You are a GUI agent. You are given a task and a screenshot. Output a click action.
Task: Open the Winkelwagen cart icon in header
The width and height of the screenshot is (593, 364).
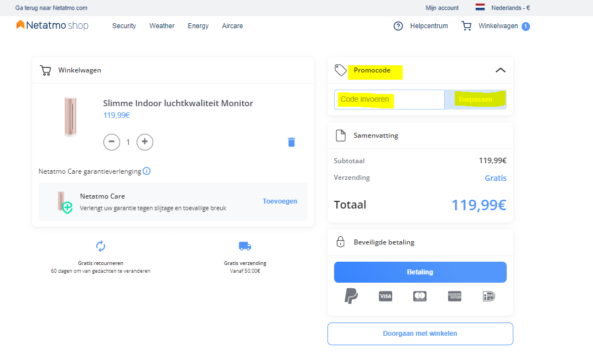point(466,26)
